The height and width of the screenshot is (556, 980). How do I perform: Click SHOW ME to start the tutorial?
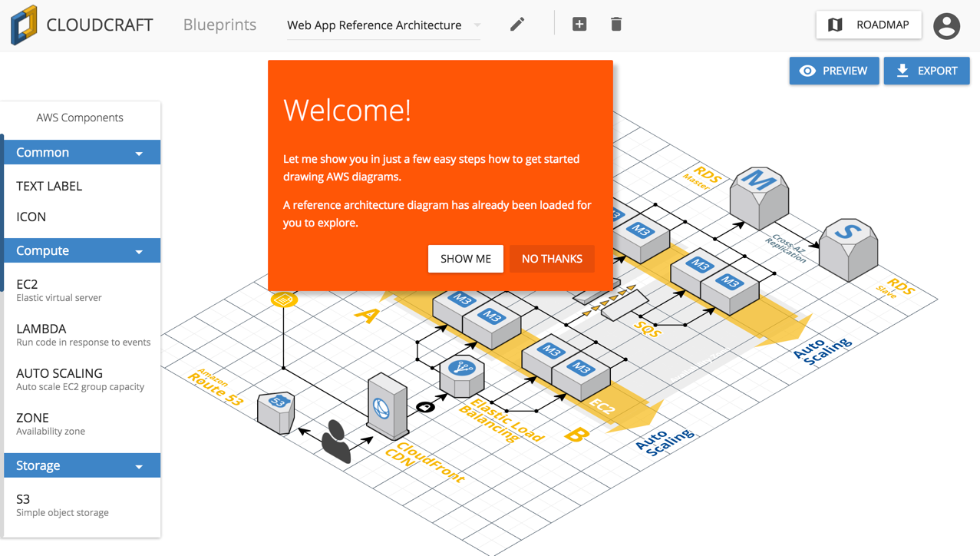(466, 259)
